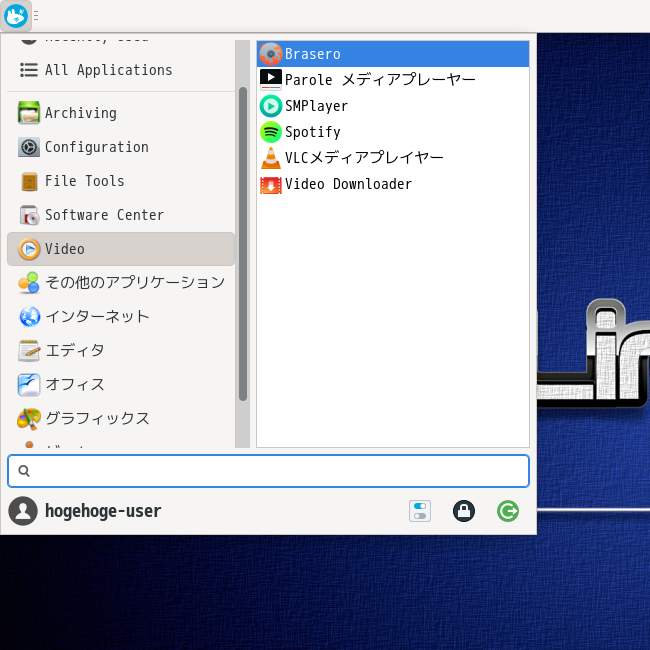The image size is (650, 650).
Task: Choose the Configuration category label
Action: (97, 147)
